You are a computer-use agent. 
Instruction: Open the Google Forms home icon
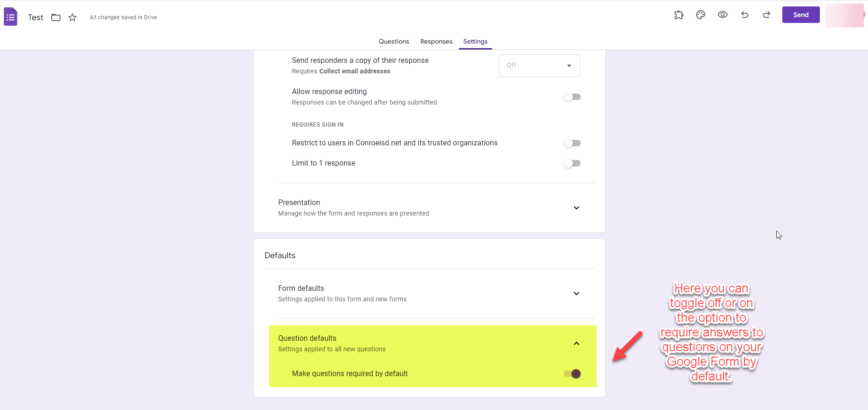11,17
